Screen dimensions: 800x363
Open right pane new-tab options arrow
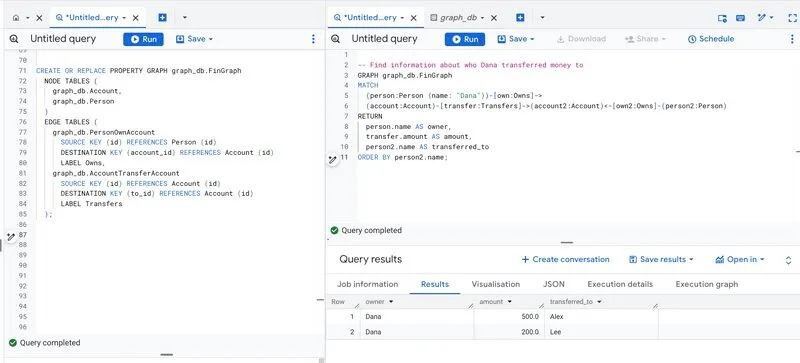[542, 18]
